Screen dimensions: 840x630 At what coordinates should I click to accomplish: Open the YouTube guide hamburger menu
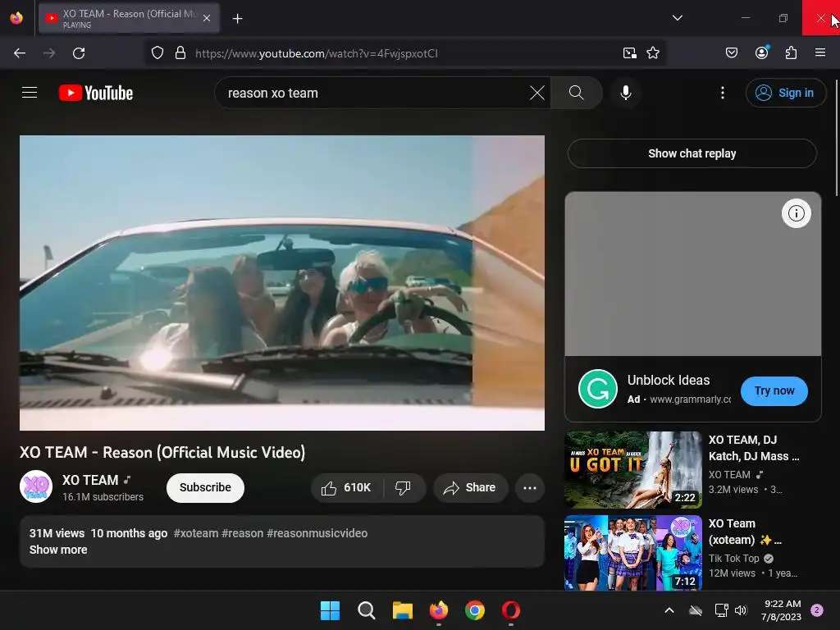pyautogui.click(x=30, y=93)
